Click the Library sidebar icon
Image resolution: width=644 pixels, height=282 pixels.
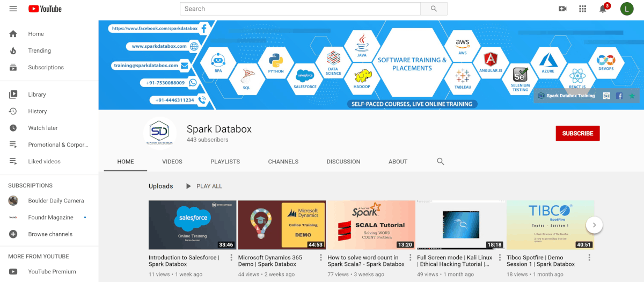pyautogui.click(x=13, y=95)
